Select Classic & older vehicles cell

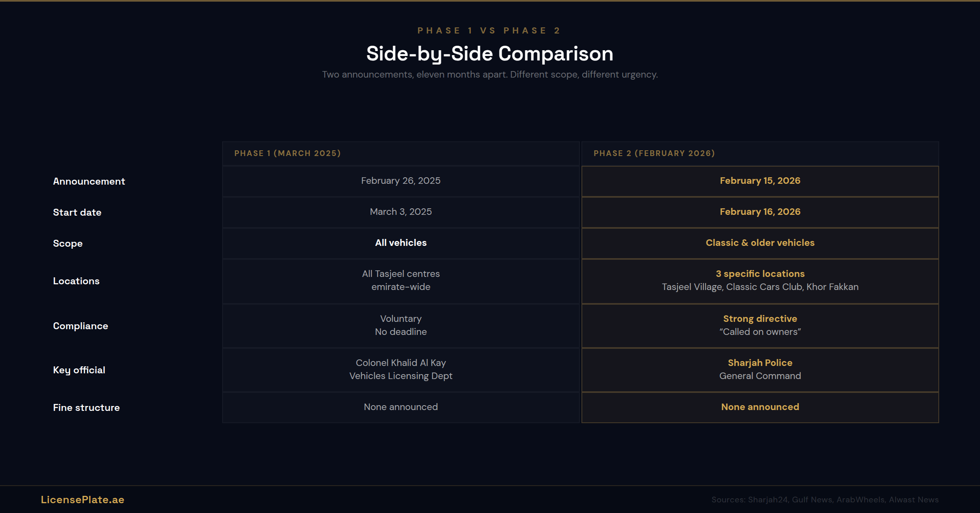pos(760,243)
